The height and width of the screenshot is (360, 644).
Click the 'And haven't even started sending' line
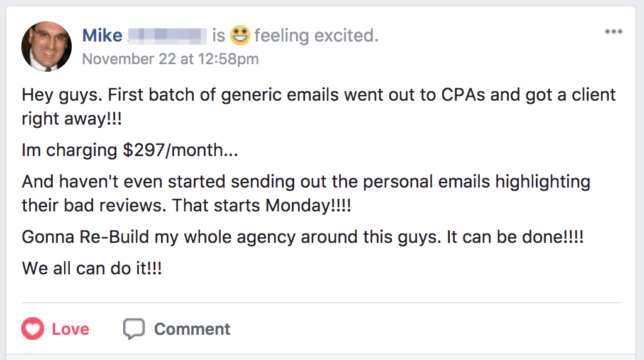click(x=306, y=182)
